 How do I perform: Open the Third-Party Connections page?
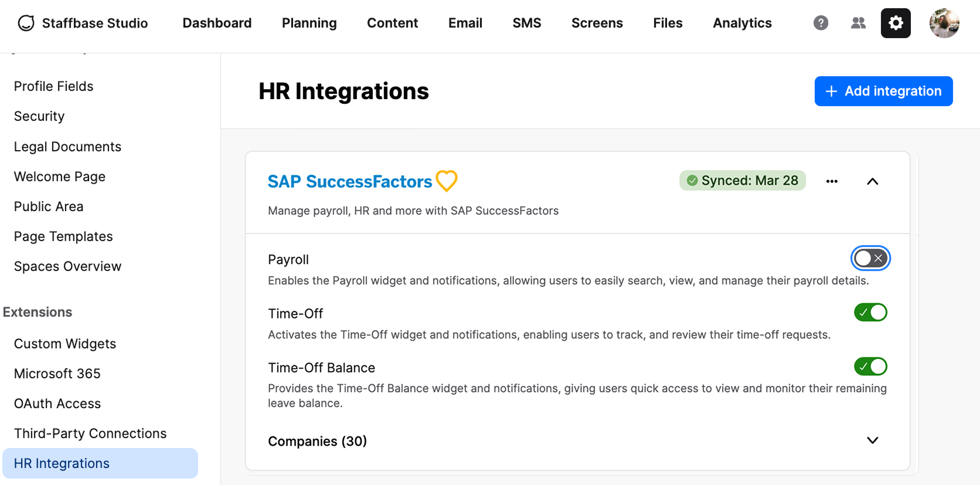point(90,433)
